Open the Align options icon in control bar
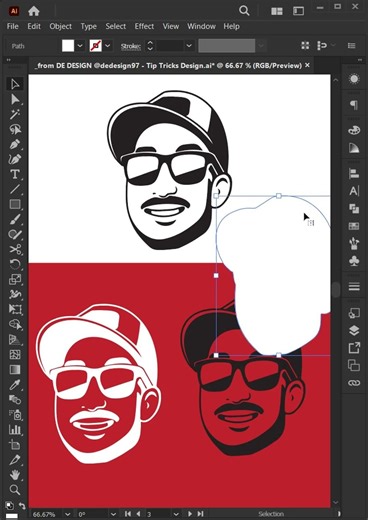368x520 pixels. 322,46
